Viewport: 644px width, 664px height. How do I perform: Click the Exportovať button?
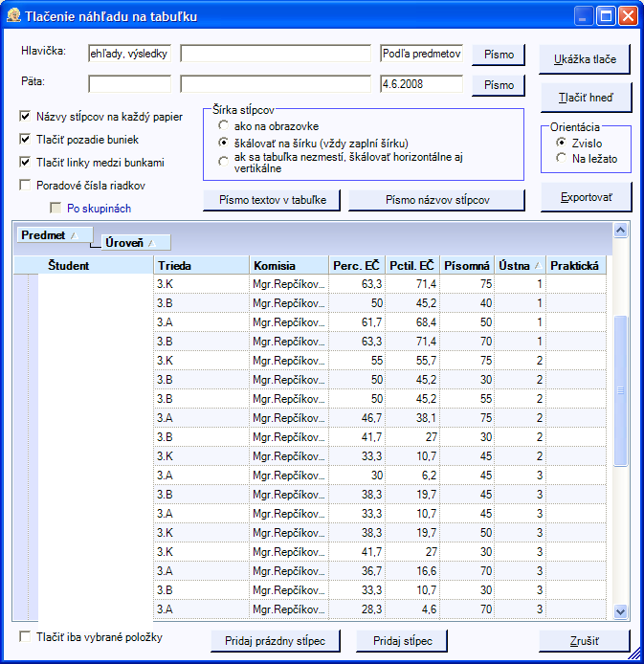click(586, 197)
